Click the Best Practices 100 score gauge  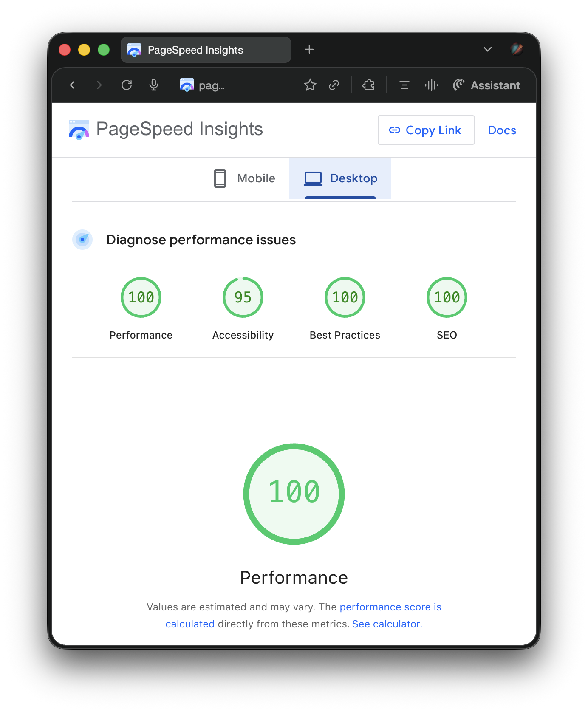[345, 297]
